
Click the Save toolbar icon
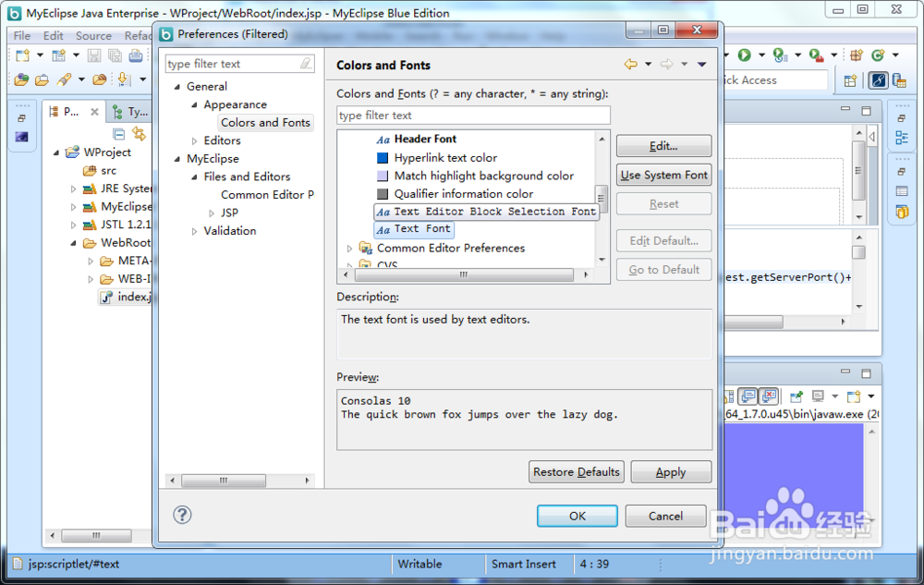[x=93, y=56]
